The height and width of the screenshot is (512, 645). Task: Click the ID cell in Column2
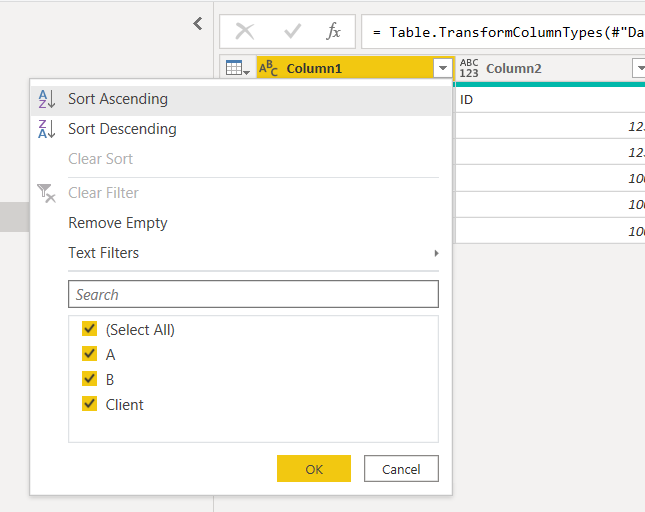[550, 100]
